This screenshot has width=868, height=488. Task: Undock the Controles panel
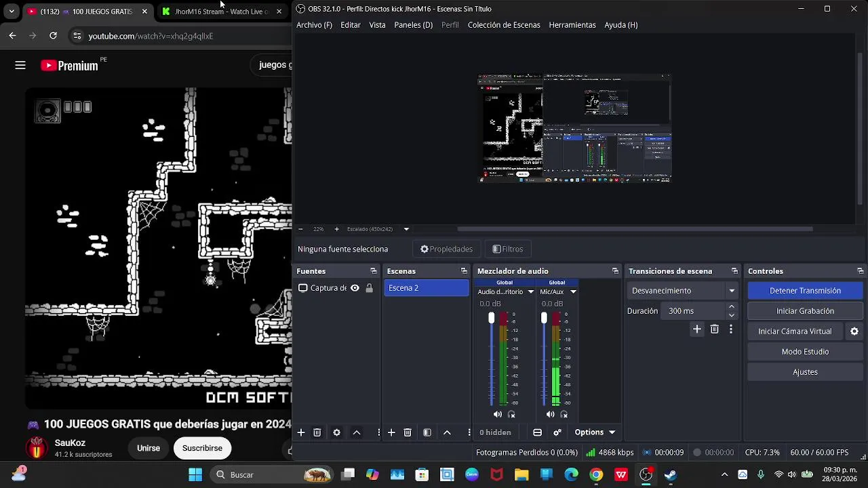860,271
